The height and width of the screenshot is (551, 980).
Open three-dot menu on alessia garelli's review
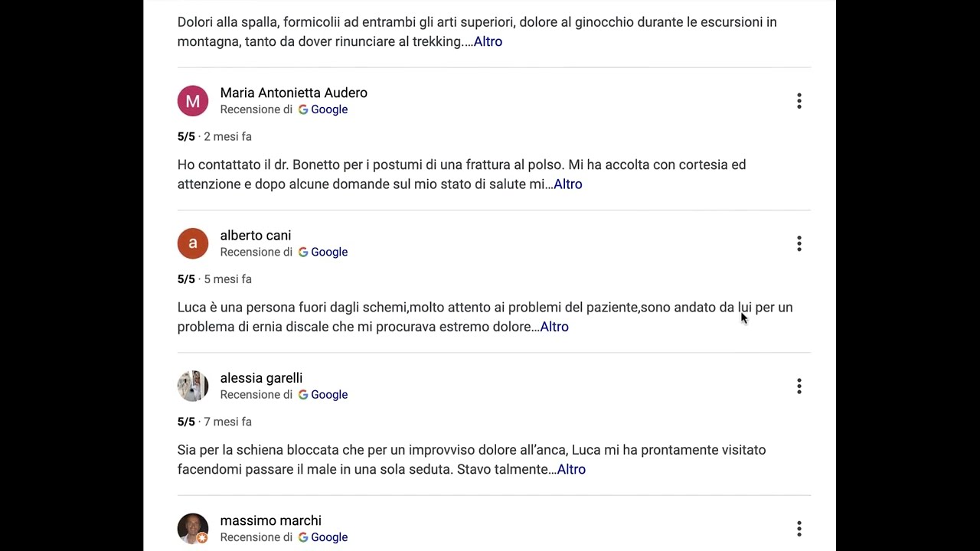coord(799,386)
